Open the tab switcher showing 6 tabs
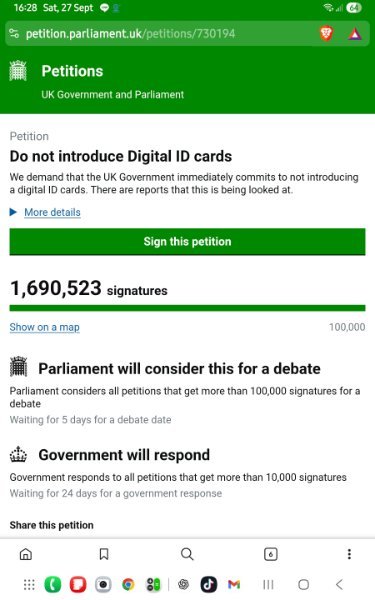 click(x=271, y=554)
